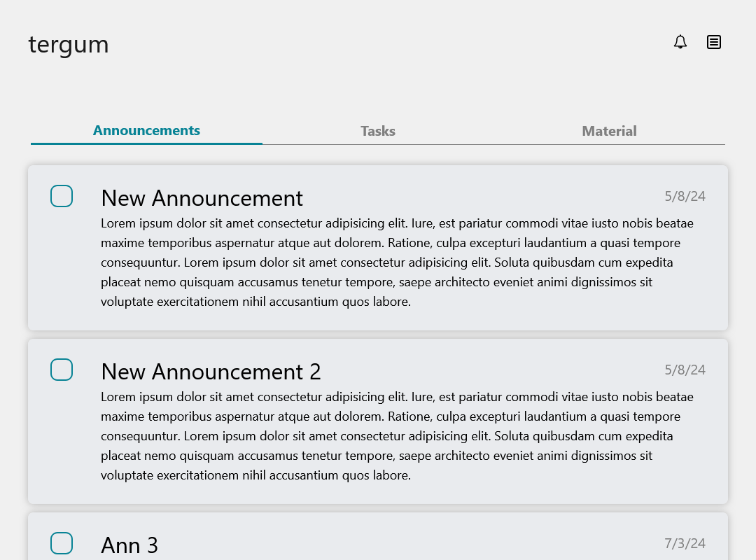Click the 5/8/24 date on New Announcement 2
The height and width of the screenshot is (560, 756).
pos(685,370)
